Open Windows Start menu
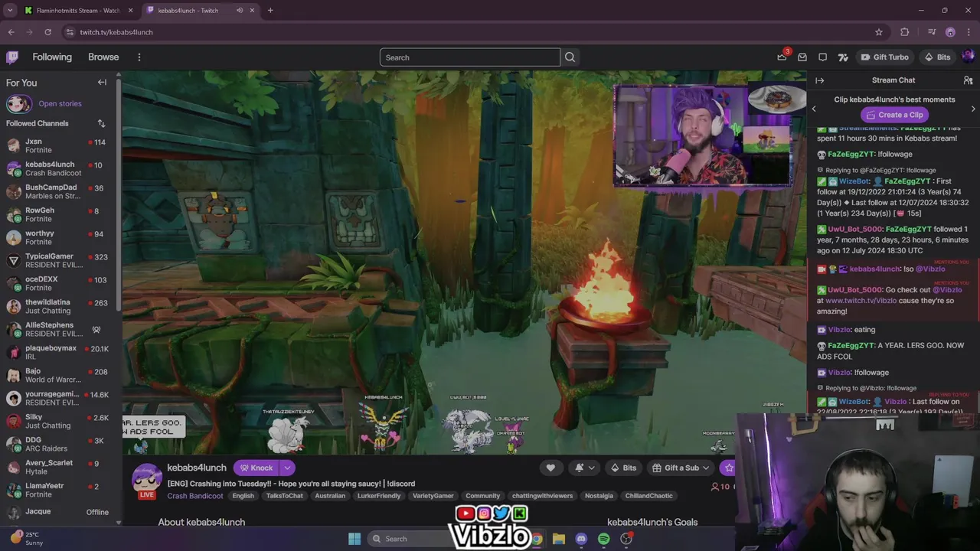Image resolution: width=980 pixels, height=551 pixels. pos(354,539)
